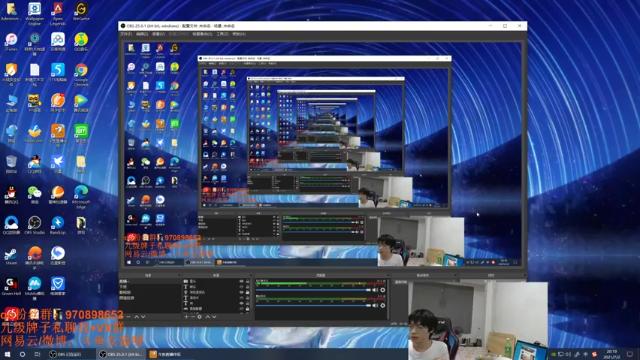Open the File menu in outer OBS window
The width and height of the screenshot is (640, 360).
[x=126, y=34]
